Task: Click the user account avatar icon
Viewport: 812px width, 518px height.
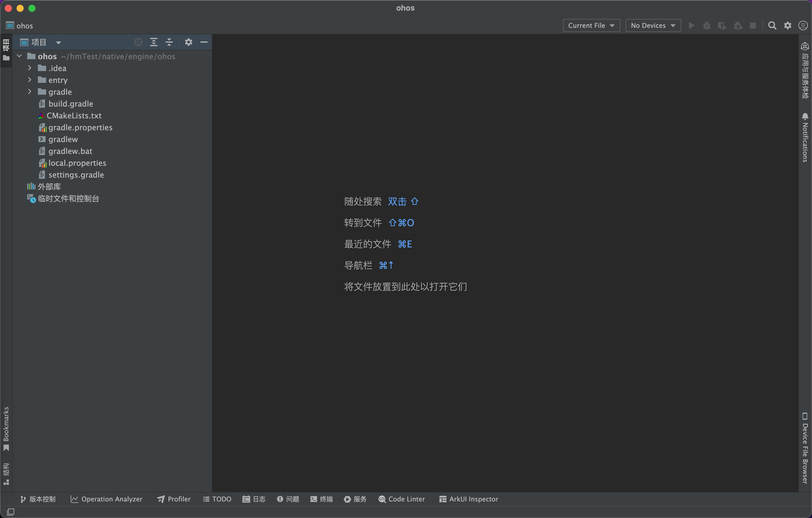Action: [x=803, y=26]
